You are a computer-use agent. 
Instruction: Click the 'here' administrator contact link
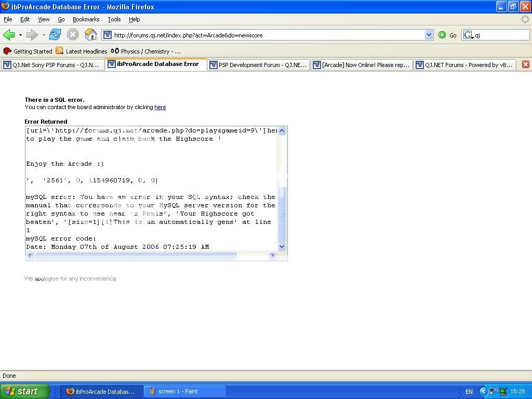(160, 107)
